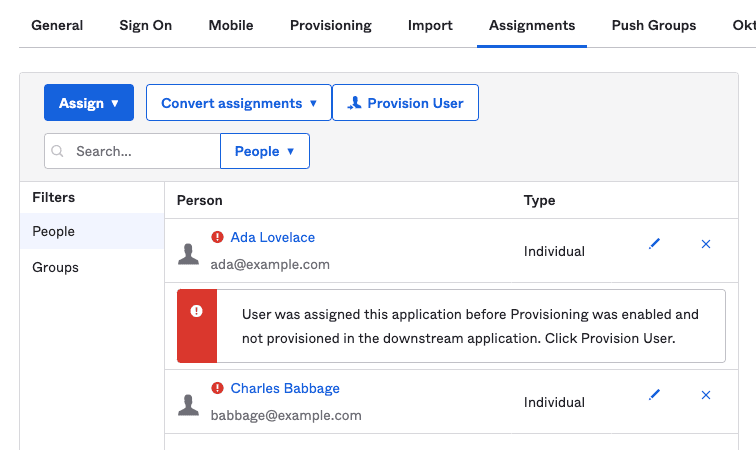Click the Filters heading

point(54,197)
